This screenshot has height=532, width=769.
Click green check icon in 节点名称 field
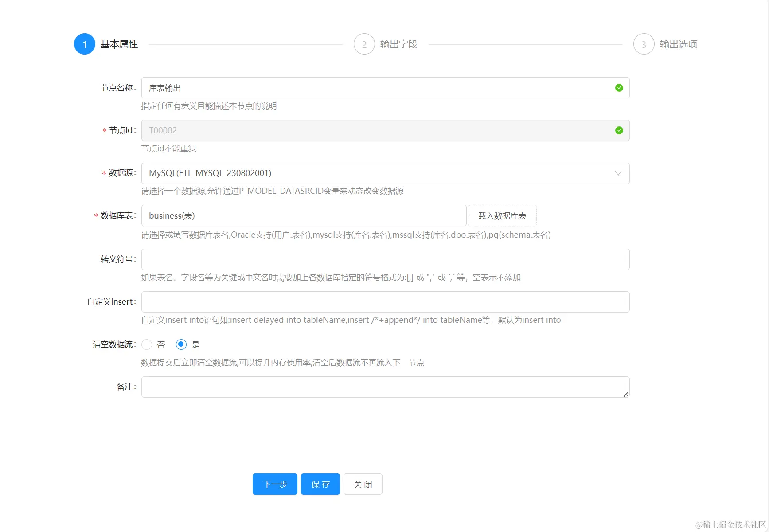[x=619, y=88]
